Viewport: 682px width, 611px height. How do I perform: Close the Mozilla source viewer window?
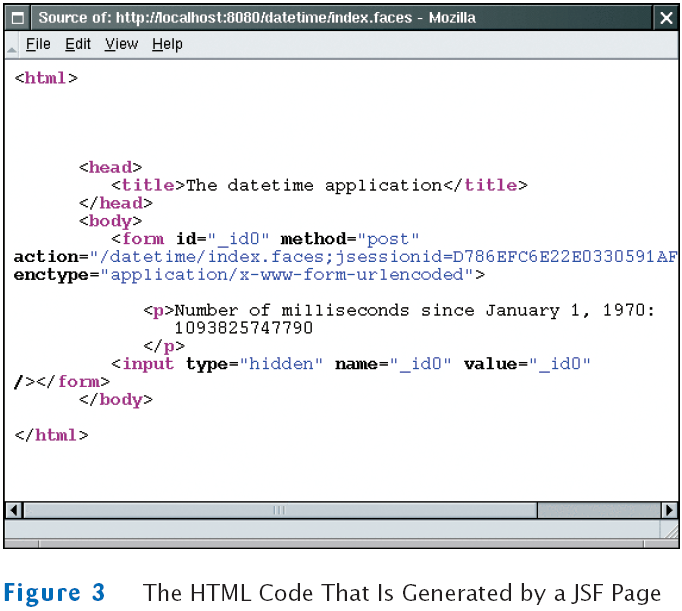[x=665, y=18]
